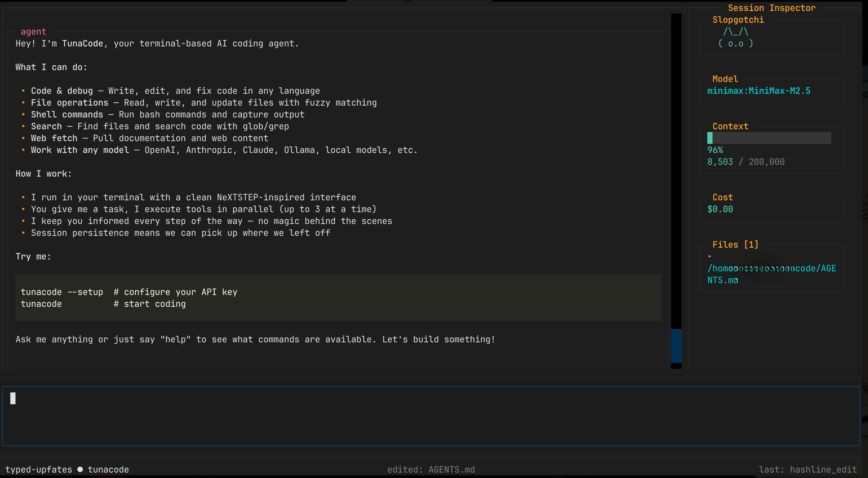
Task: Click the typed-upfates branch label
Action: [38, 469]
